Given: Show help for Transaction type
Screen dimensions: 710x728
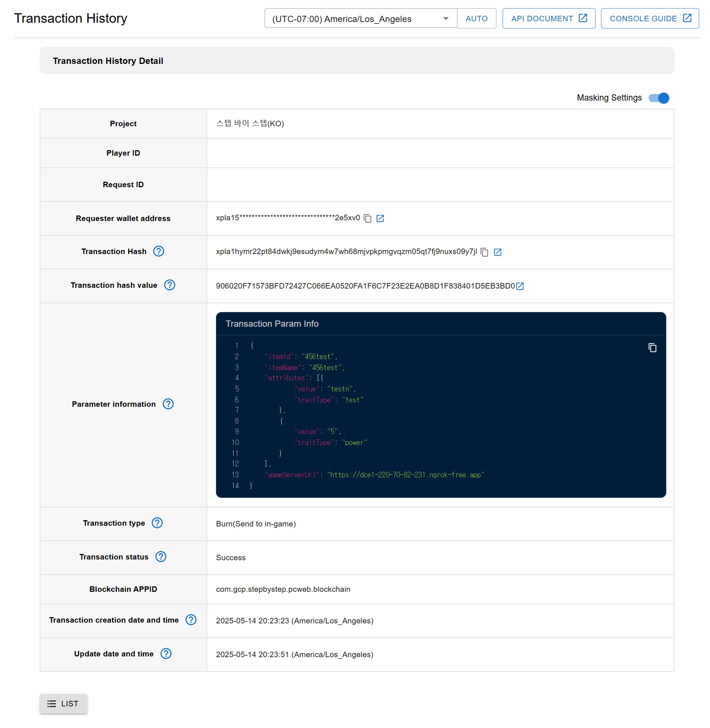Looking at the screenshot, I should [157, 523].
